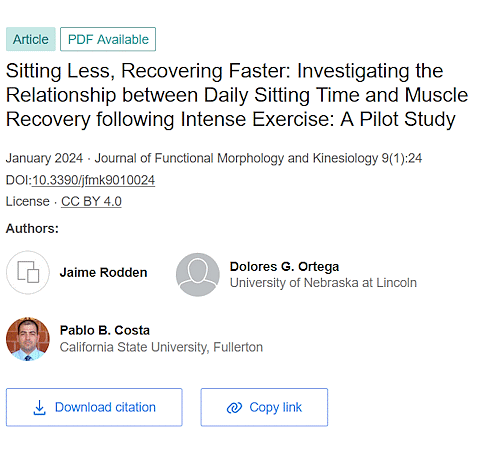Viewport: 490px width, 452px height.
Task: Open author name Dolores G. Ortega
Action: pyautogui.click(x=284, y=266)
